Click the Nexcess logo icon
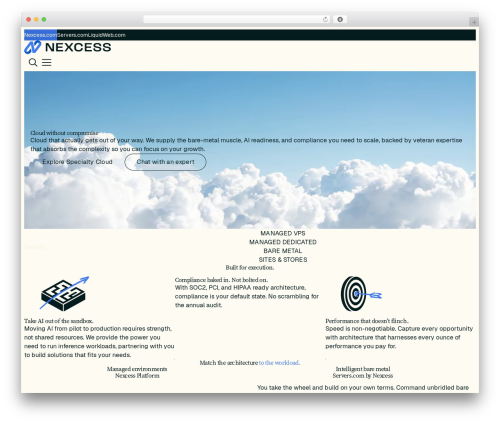500x423 pixels. coord(32,47)
